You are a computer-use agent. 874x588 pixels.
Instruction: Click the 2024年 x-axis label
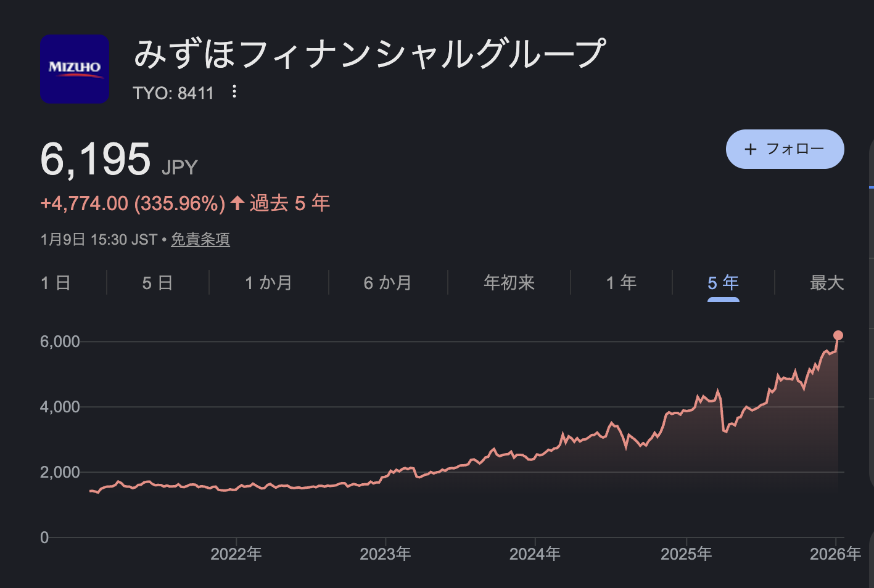tap(535, 554)
